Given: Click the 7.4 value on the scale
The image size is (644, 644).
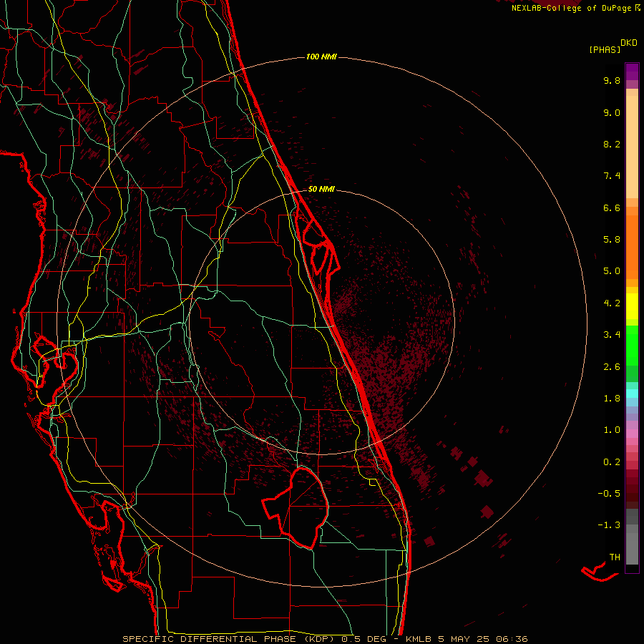Looking at the screenshot, I should (612, 176).
